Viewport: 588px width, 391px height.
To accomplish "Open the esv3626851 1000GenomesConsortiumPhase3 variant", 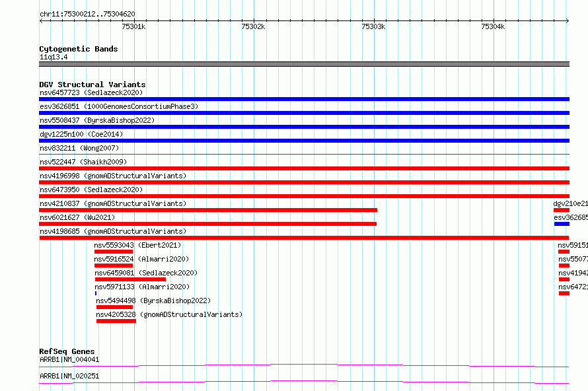I will [x=119, y=106].
